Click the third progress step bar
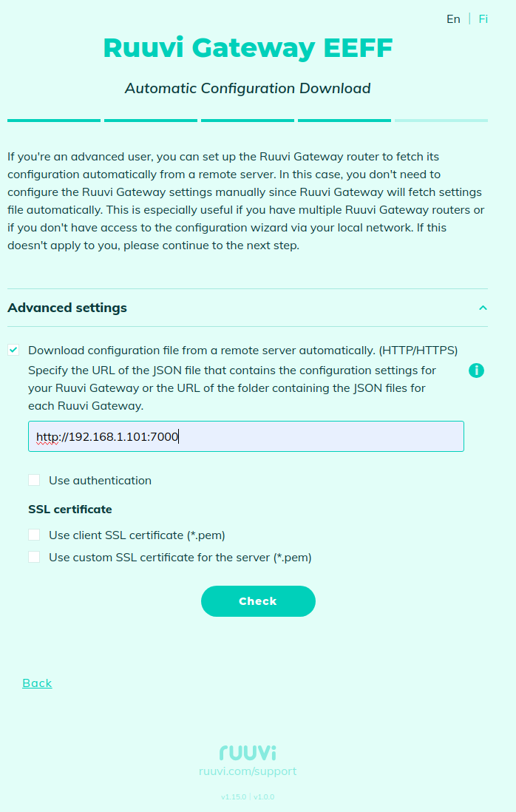Screen dimensions: 516x812 tap(248, 120)
